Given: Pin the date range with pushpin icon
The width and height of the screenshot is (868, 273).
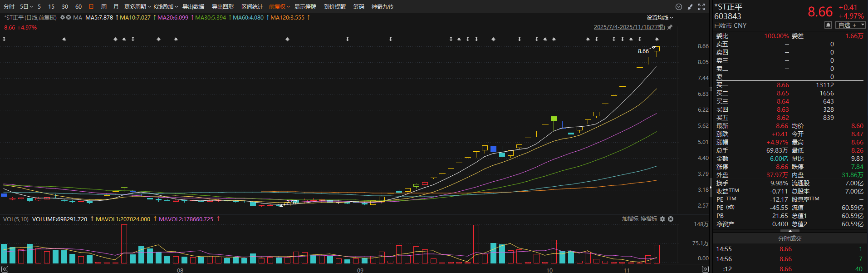Looking at the screenshot, I should 670,27.
